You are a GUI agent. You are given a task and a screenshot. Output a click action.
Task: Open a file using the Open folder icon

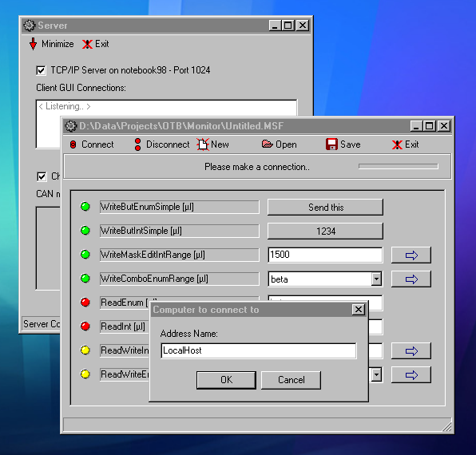[x=267, y=144]
